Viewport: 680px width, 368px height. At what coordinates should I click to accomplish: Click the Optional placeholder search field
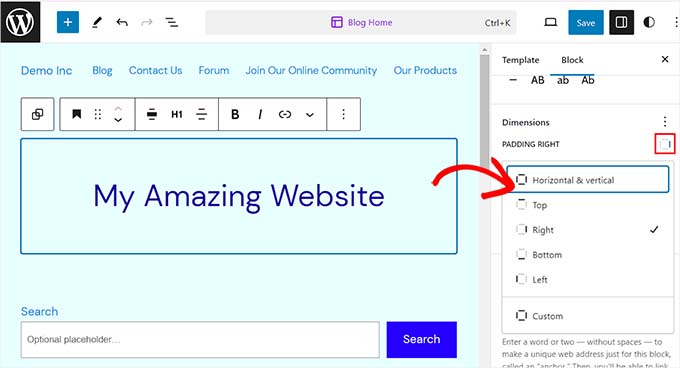200,339
